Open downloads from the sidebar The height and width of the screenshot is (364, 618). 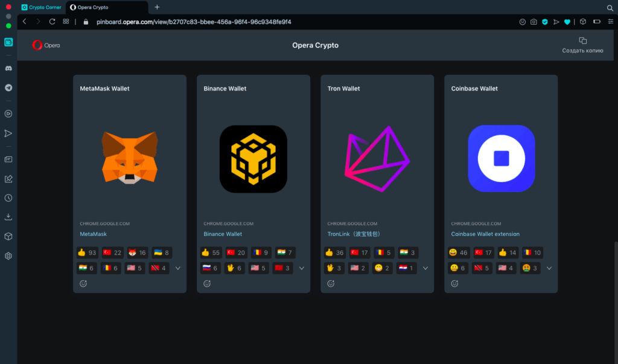8,217
